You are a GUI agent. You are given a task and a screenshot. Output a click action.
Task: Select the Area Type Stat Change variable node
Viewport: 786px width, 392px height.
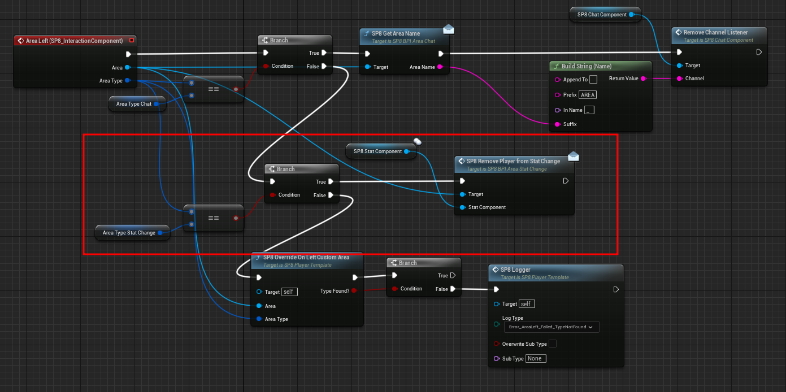click(132, 233)
